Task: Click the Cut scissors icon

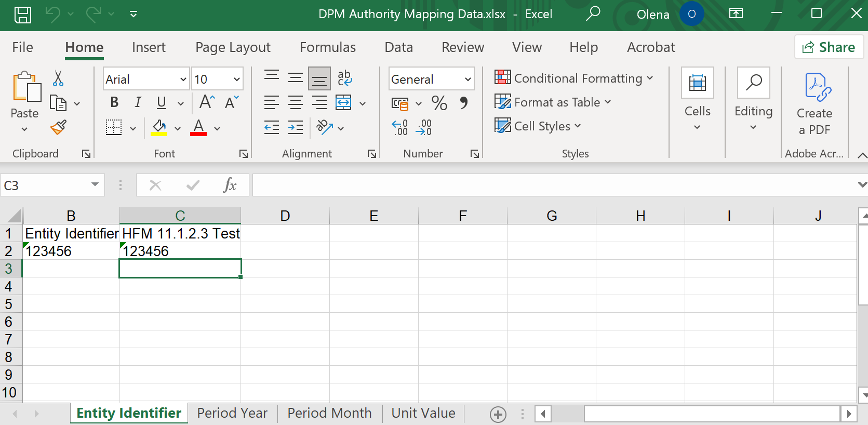Action: coord(58,79)
